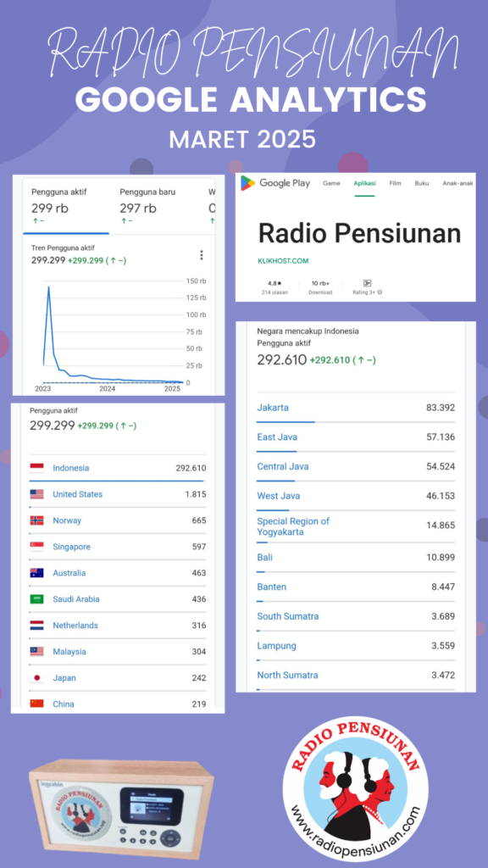
Task: Open the United States country link
Action: (x=77, y=494)
